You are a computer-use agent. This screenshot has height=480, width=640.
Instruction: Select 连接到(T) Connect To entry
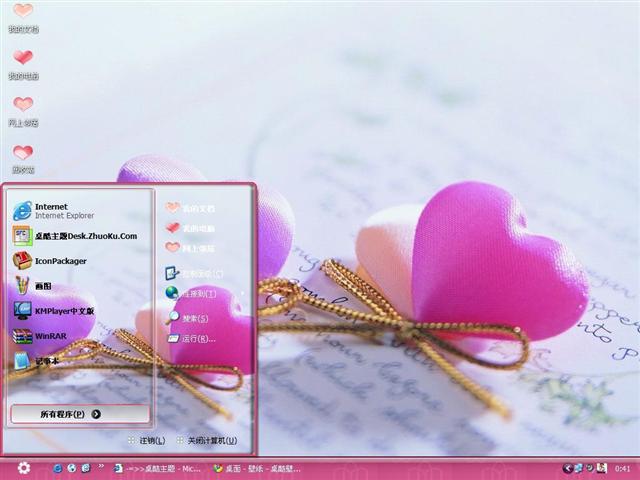pyautogui.click(x=191, y=293)
